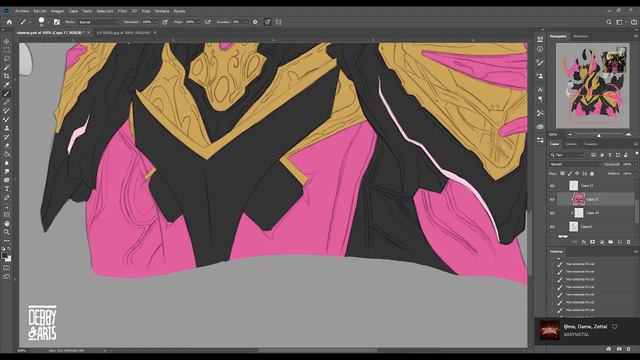Select the Hand tool
This screenshot has height=360, width=640.
tap(7, 223)
